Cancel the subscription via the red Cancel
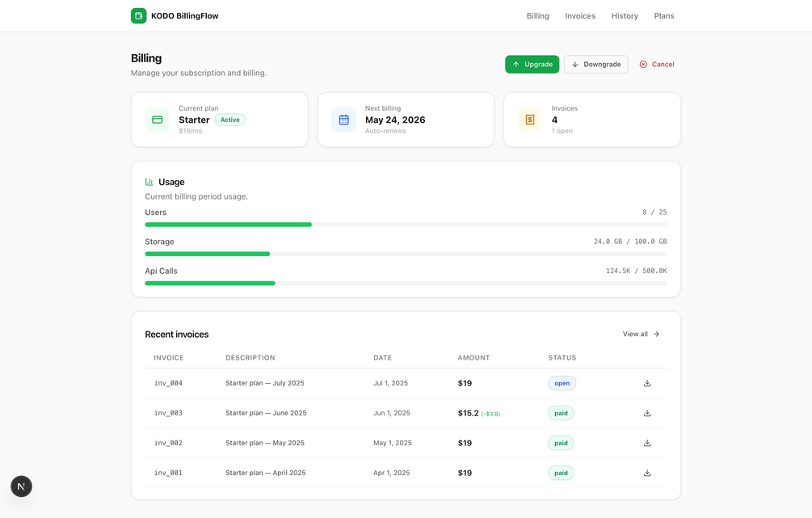This screenshot has height=518, width=812. (657, 64)
